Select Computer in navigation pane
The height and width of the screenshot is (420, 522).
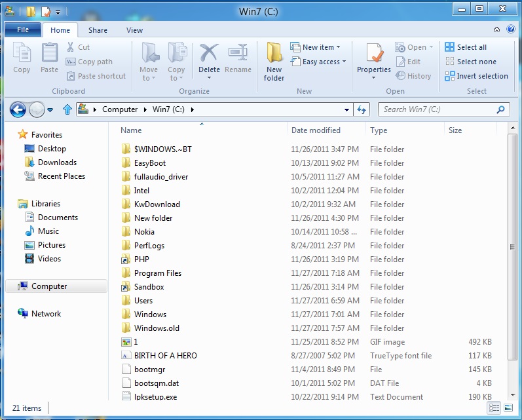(56, 286)
